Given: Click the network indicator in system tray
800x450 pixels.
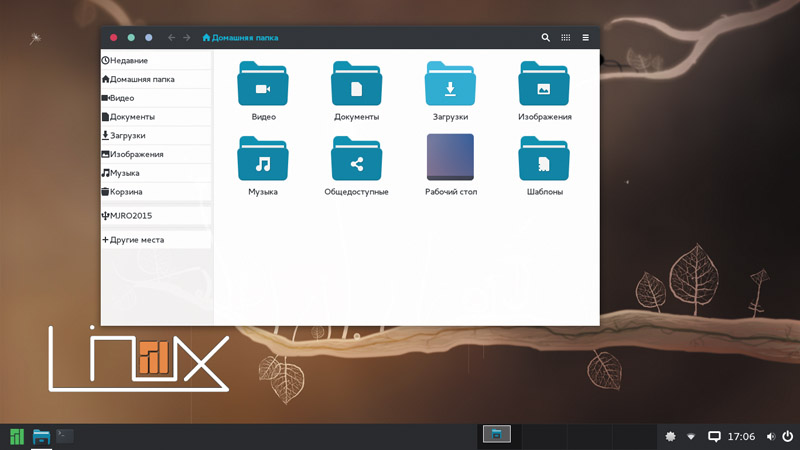Looking at the screenshot, I should click(x=691, y=437).
